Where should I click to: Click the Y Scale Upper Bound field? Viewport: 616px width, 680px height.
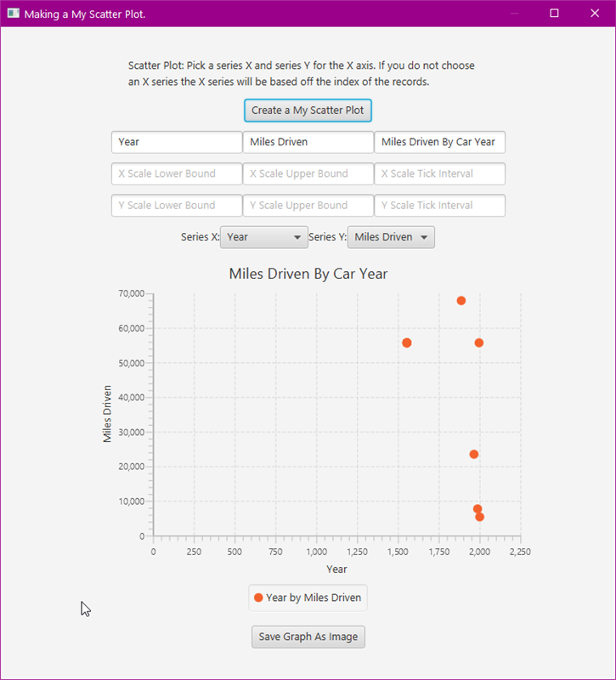(308, 205)
